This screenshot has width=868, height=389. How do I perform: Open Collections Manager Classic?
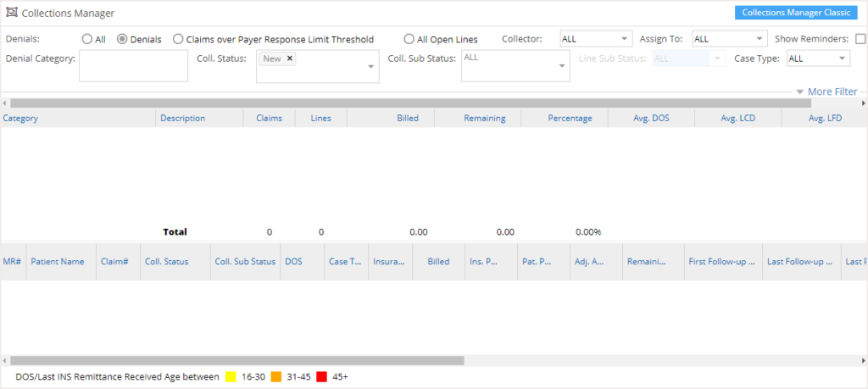pyautogui.click(x=796, y=13)
